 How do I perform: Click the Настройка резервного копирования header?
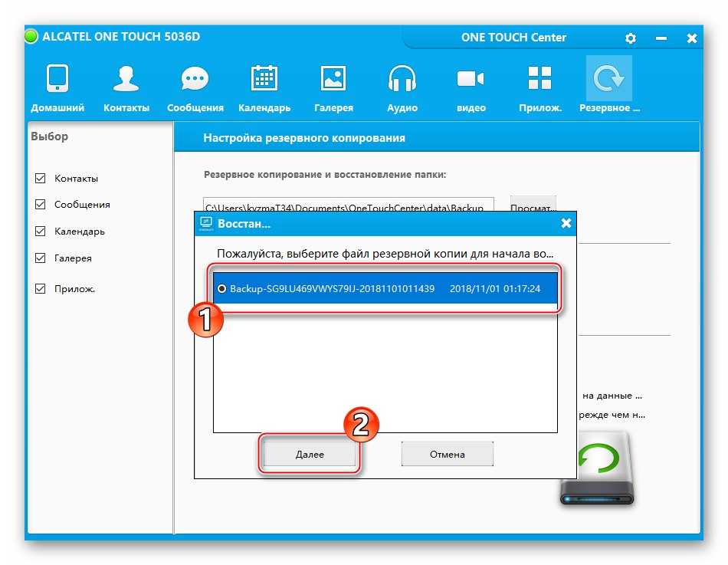[x=304, y=138]
